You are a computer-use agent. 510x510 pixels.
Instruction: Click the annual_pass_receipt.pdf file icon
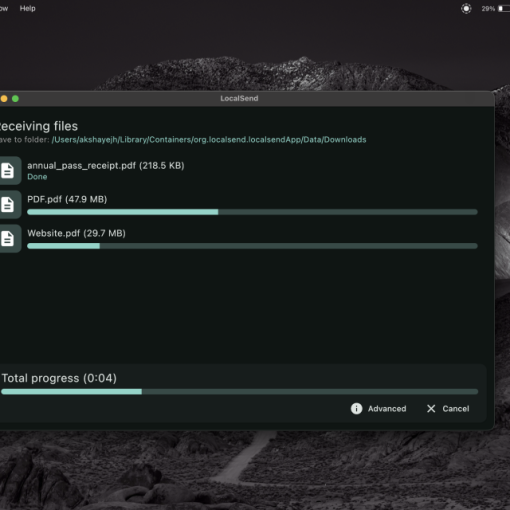point(8,170)
